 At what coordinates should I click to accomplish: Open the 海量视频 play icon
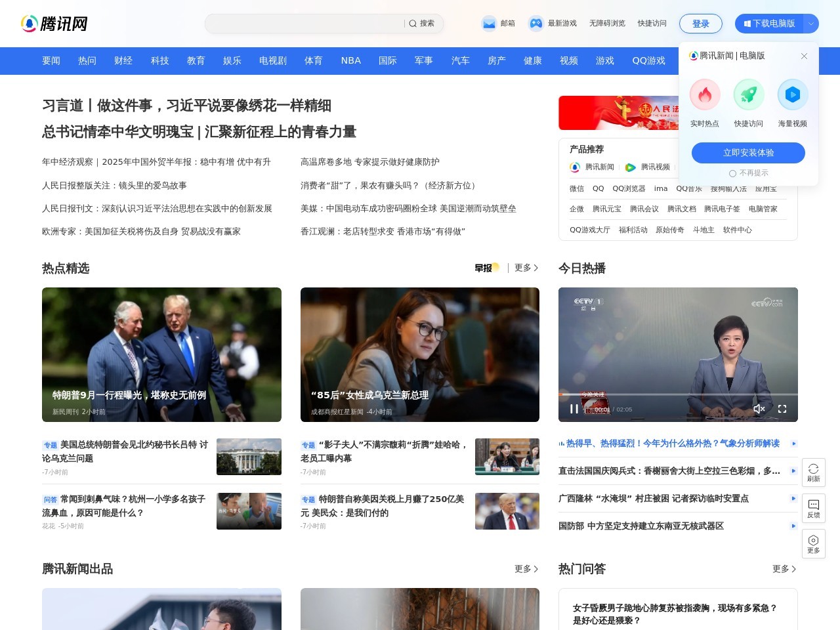tap(793, 94)
